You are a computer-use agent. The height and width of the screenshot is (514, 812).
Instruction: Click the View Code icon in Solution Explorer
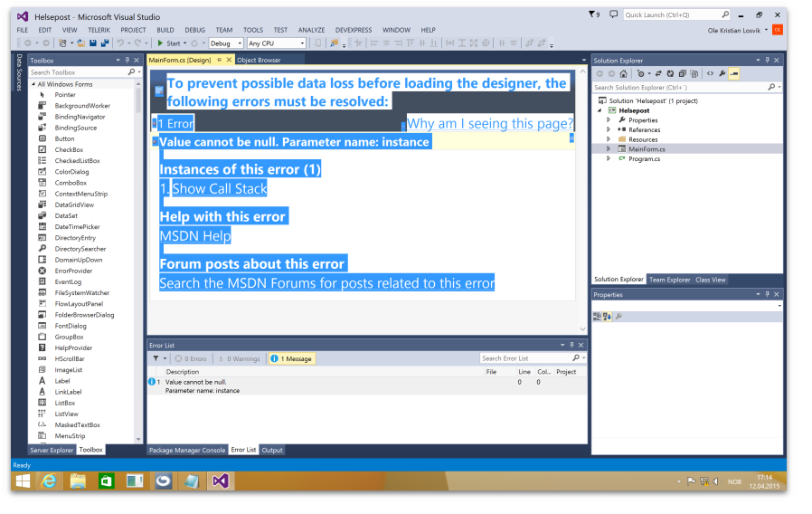pos(710,73)
